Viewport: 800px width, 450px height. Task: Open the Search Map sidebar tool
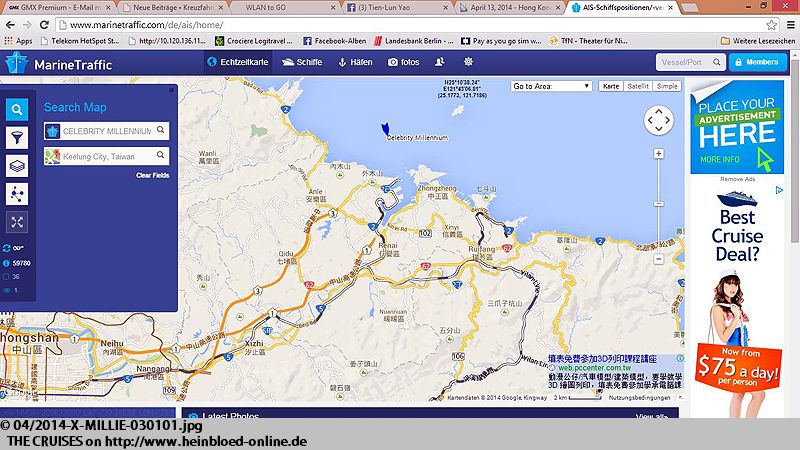click(17, 110)
